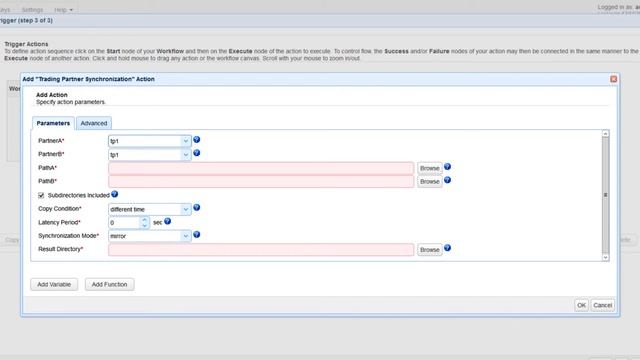Click the Latency Period value field
Screen dimensions: 640x360
click(124, 222)
